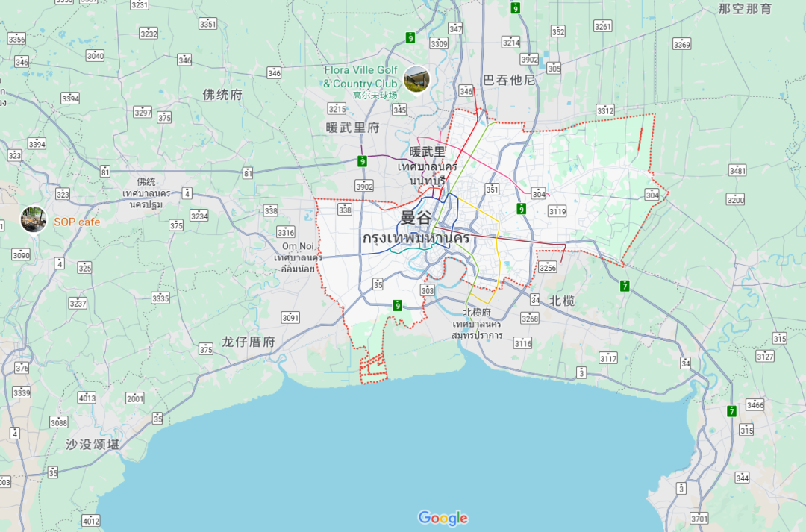Click road shield 3232
This screenshot has height=532, width=806.
pyautogui.click(x=149, y=34)
